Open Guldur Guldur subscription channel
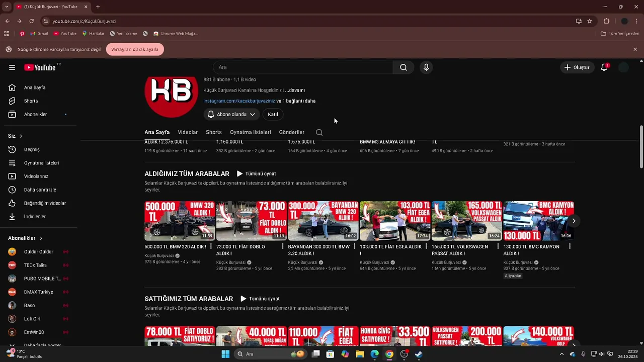Image resolution: width=644 pixels, height=362 pixels. (x=39, y=252)
